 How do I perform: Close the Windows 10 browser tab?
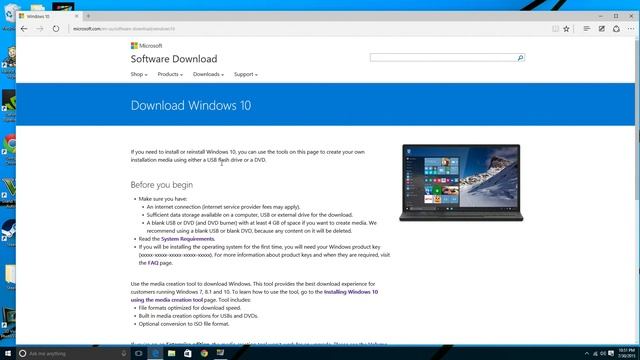76,16
